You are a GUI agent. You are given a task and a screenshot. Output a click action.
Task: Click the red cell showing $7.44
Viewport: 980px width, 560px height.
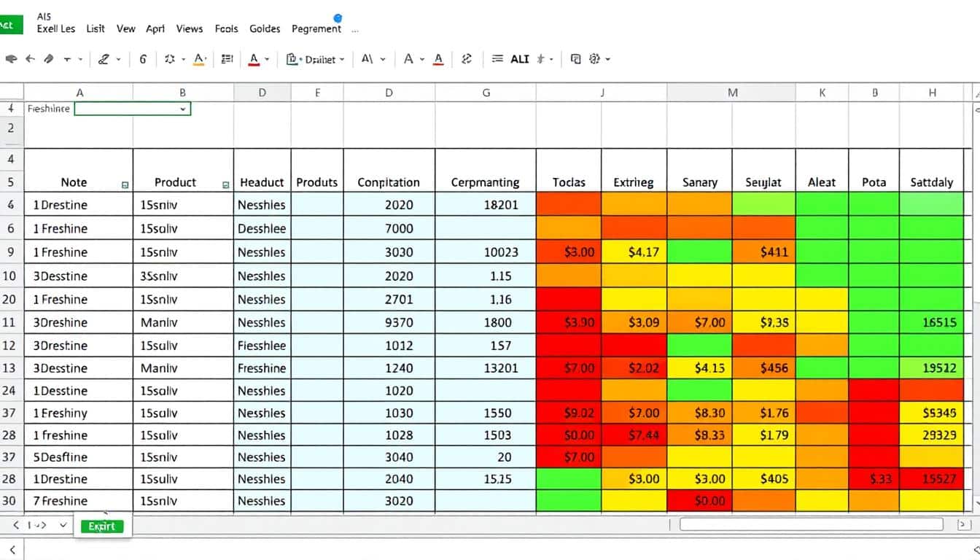(x=634, y=435)
